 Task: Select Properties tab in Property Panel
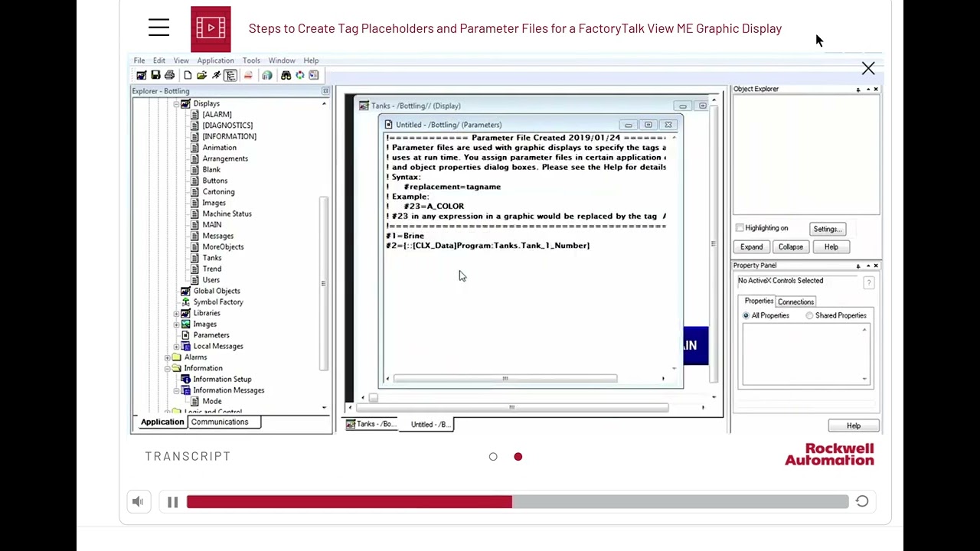point(759,301)
